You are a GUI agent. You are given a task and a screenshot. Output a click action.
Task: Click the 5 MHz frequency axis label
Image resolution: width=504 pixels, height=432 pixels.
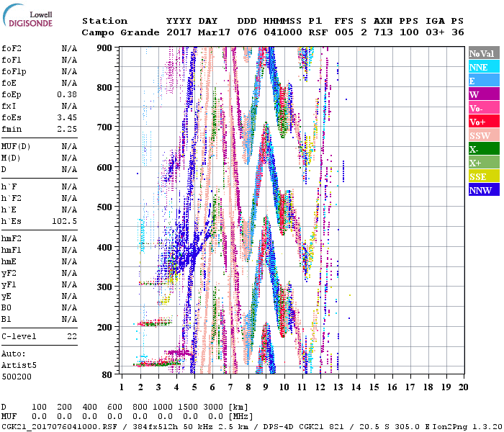click(x=194, y=387)
